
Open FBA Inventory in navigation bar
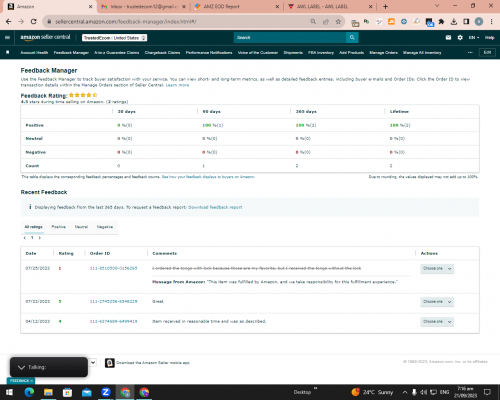click(321, 53)
